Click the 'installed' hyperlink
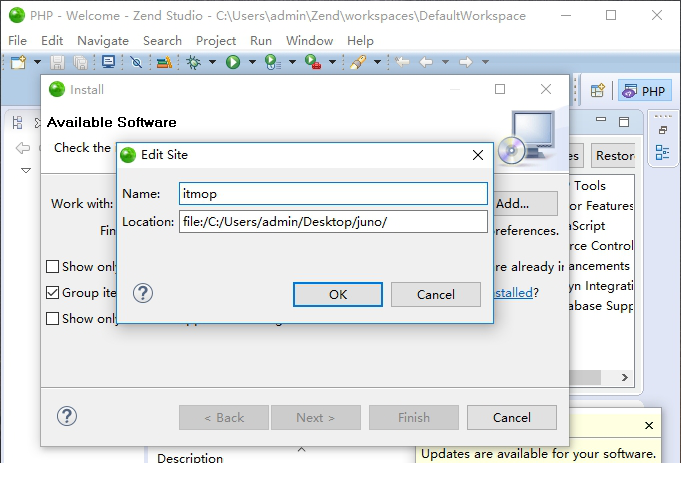Screen dimensions: 681x481 tap(514, 293)
